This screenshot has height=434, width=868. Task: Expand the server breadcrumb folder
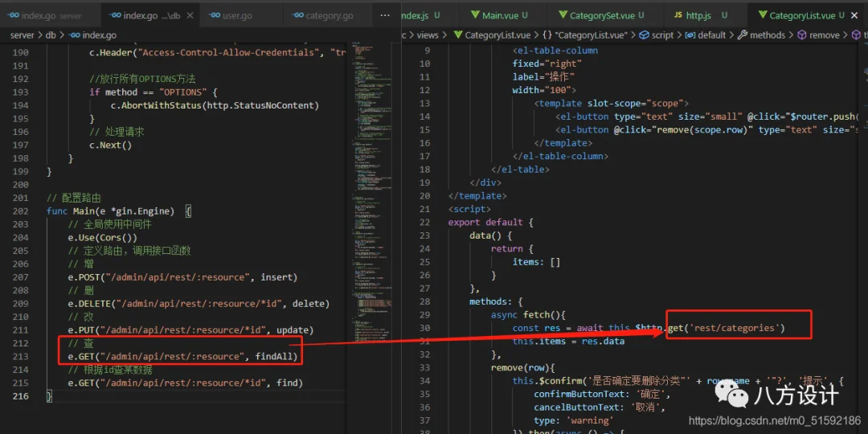click(x=23, y=35)
